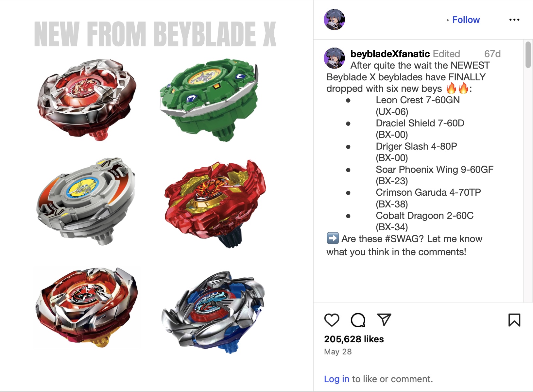
Task: Share the post with the paper plane icon
Action: pos(384,319)
